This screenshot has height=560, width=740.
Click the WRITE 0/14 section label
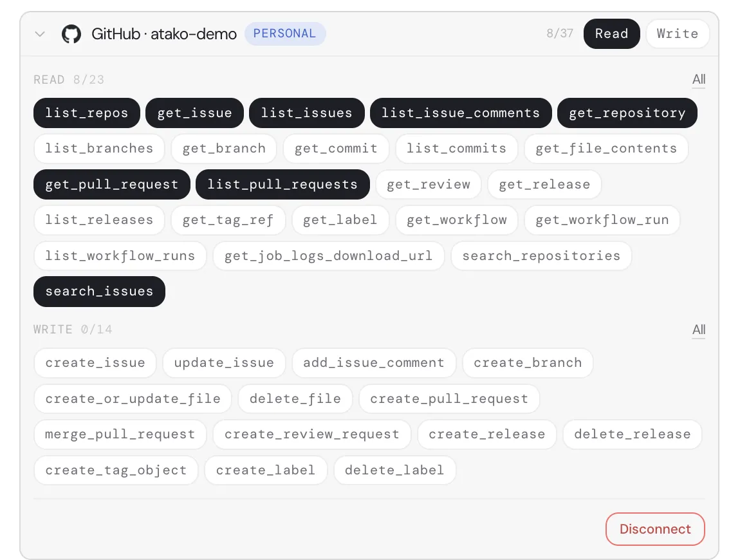[x=73, y=330]
